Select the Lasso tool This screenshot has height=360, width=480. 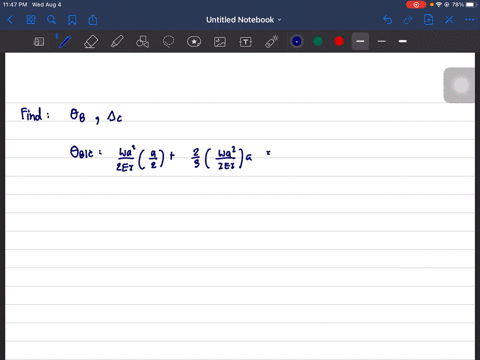[168, 42]
